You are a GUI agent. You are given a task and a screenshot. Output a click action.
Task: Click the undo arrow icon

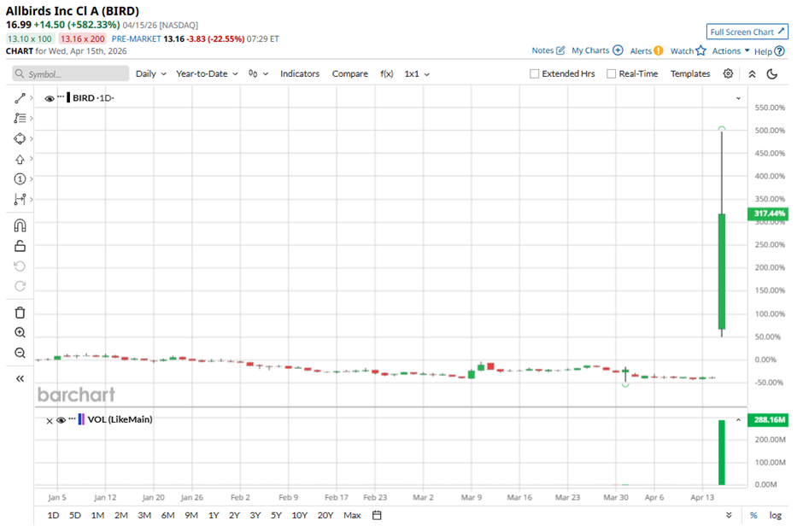coord(20,266)
